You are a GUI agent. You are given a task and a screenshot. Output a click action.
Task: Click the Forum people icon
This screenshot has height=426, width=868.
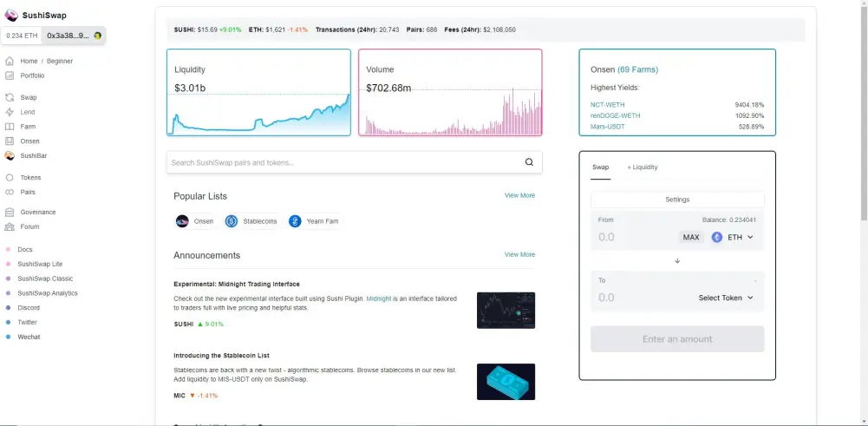pos(10,226)
